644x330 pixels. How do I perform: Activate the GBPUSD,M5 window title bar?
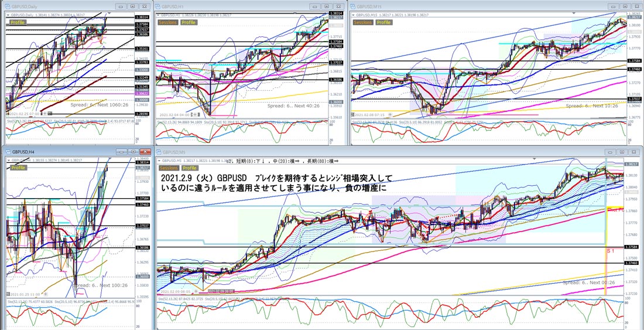point(351,151)
